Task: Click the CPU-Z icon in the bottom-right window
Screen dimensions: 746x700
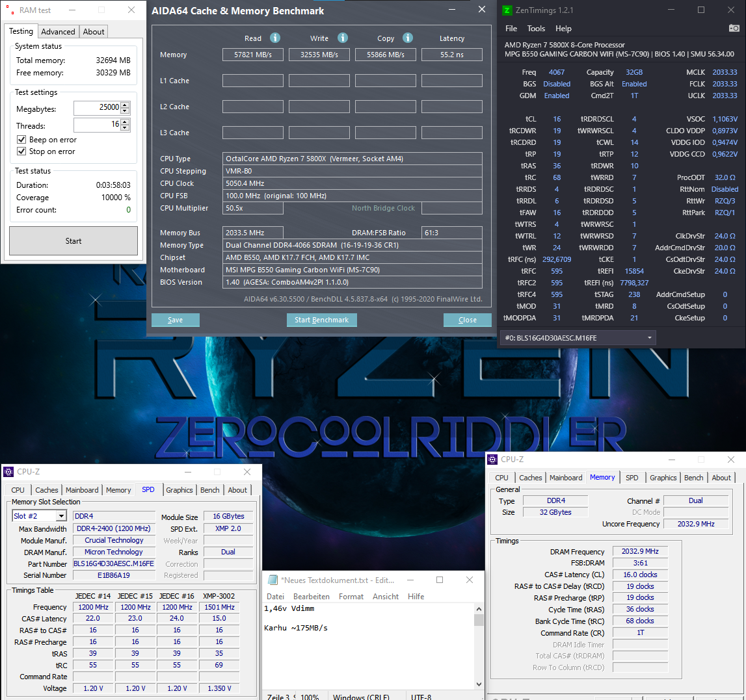Action: tap(492, 460)
